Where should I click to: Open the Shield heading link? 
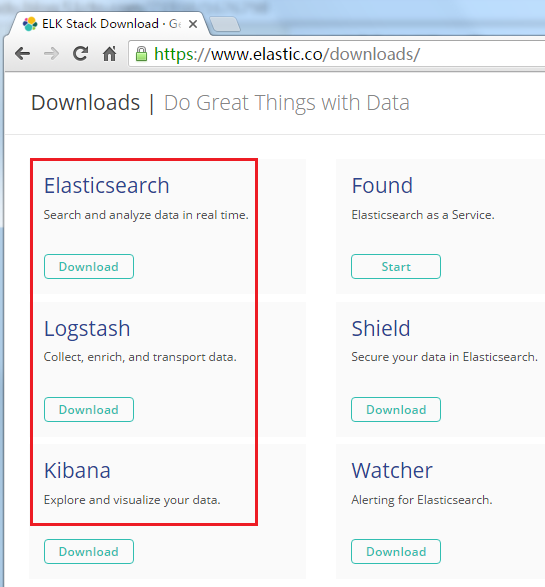tap(381, 328)
